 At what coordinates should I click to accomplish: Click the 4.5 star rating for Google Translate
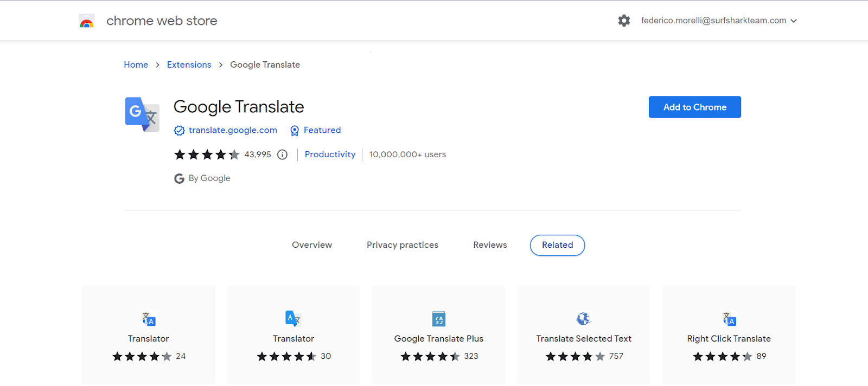[207, 155]
